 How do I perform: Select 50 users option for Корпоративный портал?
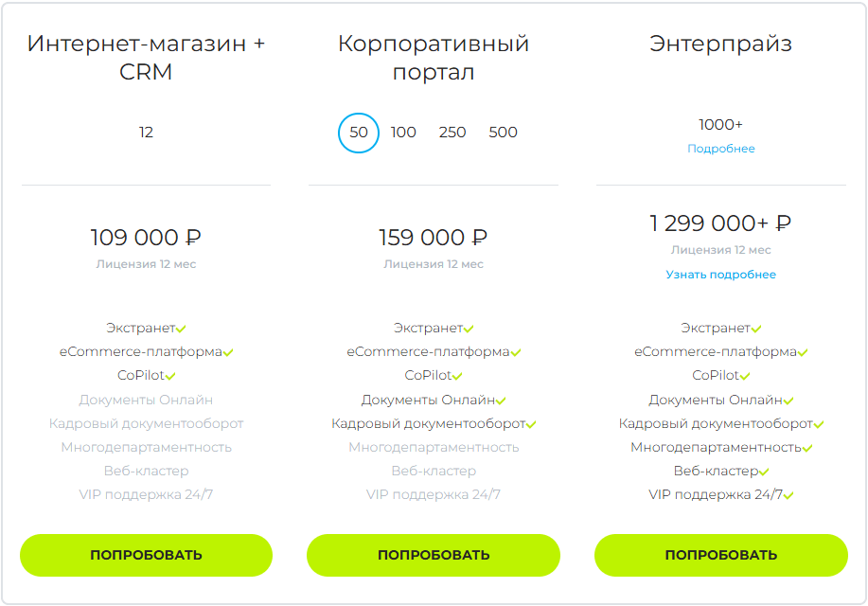point(358,133)
